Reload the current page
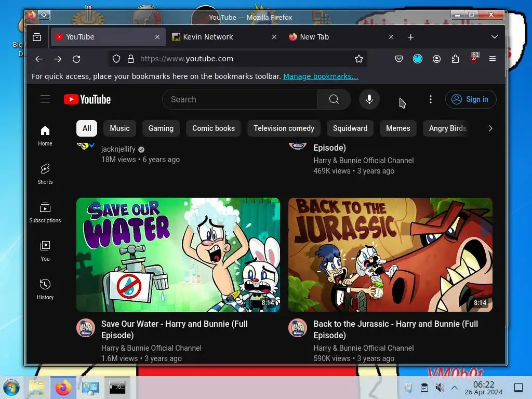The height and width of the screenshot is (399, 532). [76, 59]
